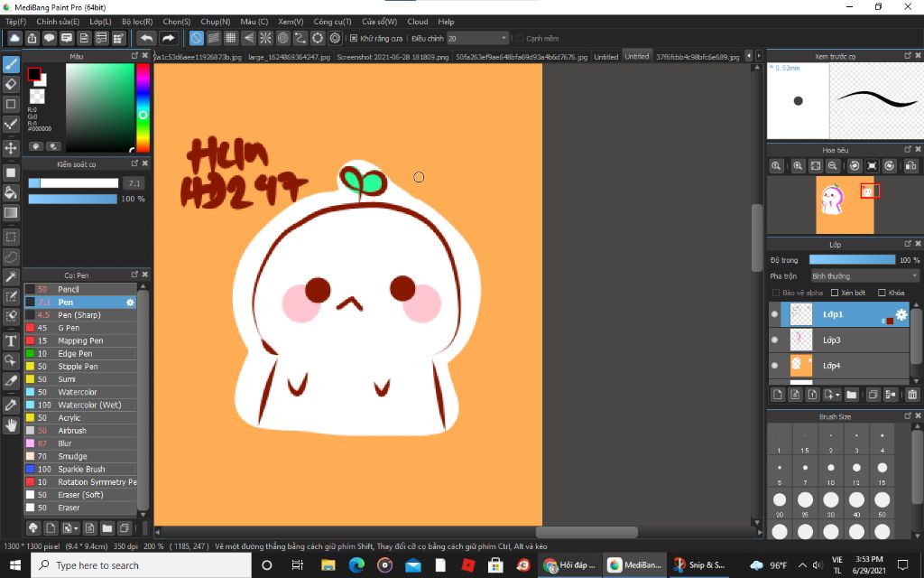
Task: Select the Eraser (Soft) brush
Action: point(80,495)
